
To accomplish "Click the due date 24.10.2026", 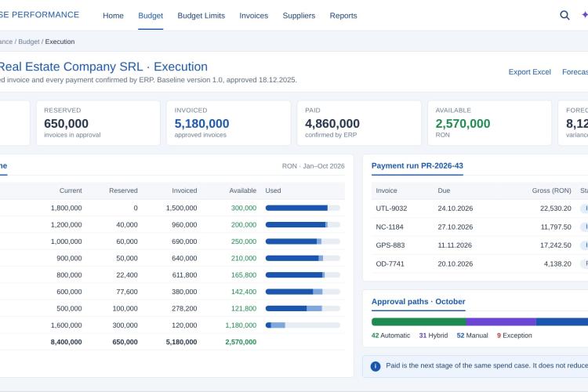I will coord(455,209).
